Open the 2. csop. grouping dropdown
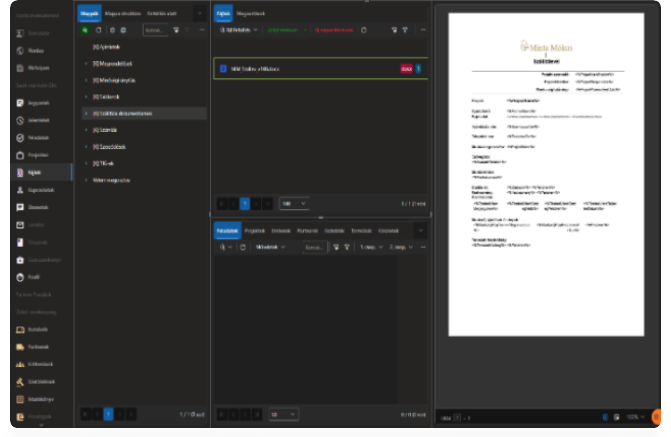The width and height of the screenshot is (671, 437). pos(401,247)
